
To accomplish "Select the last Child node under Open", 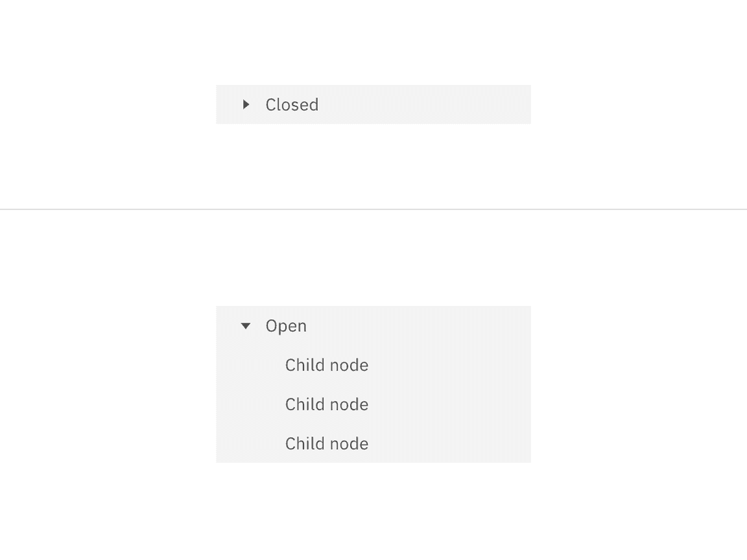I will [x=326, y=443].
